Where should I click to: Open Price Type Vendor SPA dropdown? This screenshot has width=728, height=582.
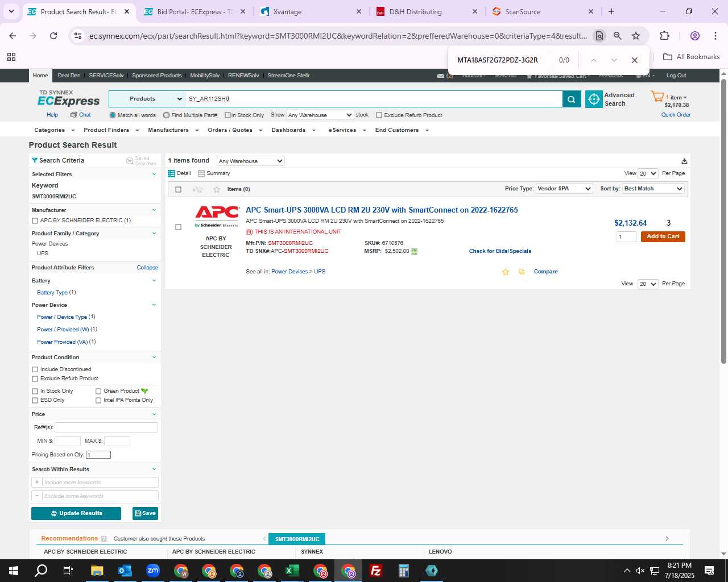pos(564,189)
